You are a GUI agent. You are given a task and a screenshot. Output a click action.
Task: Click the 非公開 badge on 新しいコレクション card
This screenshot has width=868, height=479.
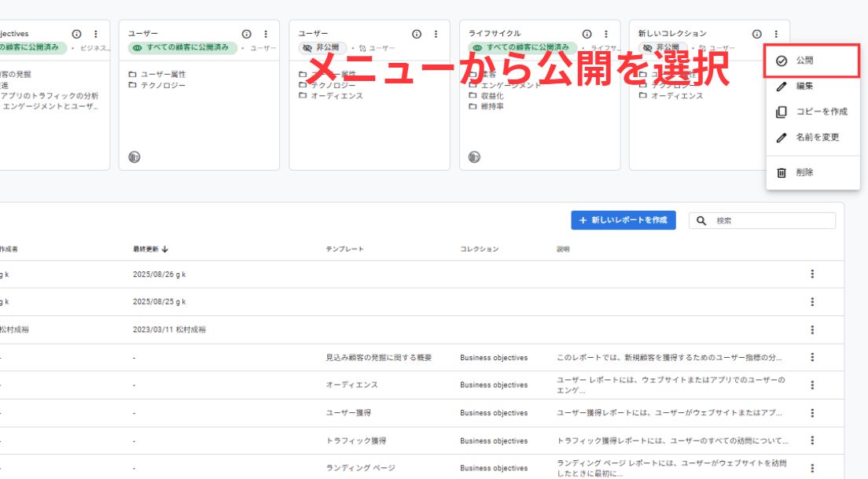pos(662,48)
